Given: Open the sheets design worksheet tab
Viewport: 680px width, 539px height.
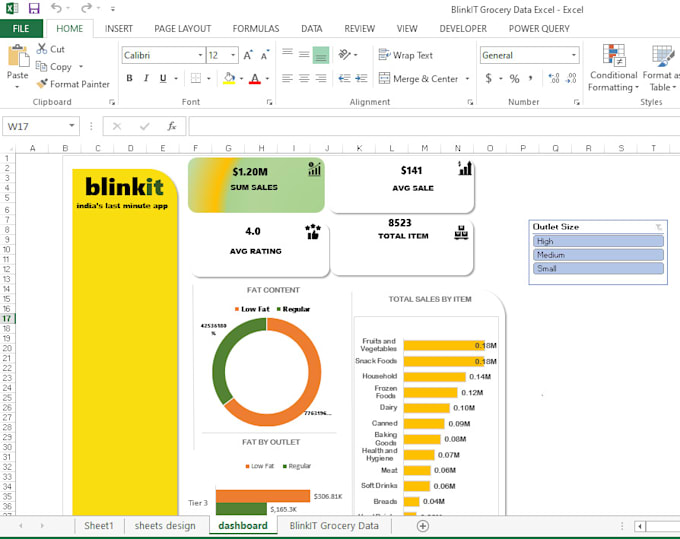Looking at the screenshot, I should [x=165, y=526].
